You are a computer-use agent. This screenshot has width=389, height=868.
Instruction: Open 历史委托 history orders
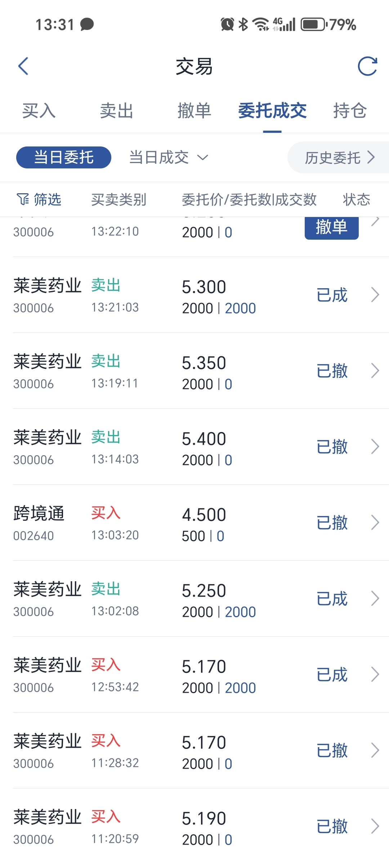pos(339,158)
